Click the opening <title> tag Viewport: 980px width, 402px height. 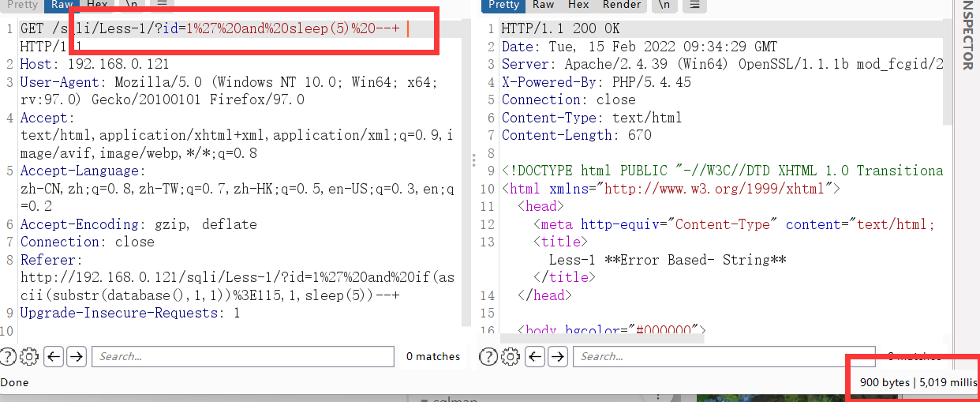click(561, 242)
